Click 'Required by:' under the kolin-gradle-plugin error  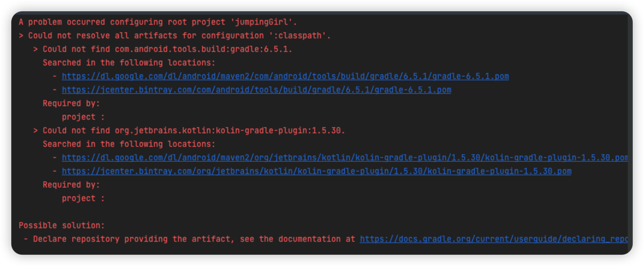pyautogui.click(x=71, y=185)
